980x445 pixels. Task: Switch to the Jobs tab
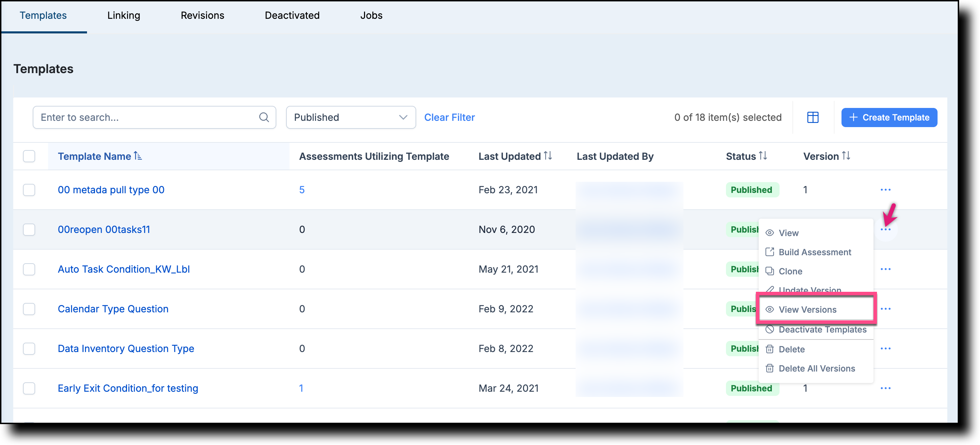371,15
